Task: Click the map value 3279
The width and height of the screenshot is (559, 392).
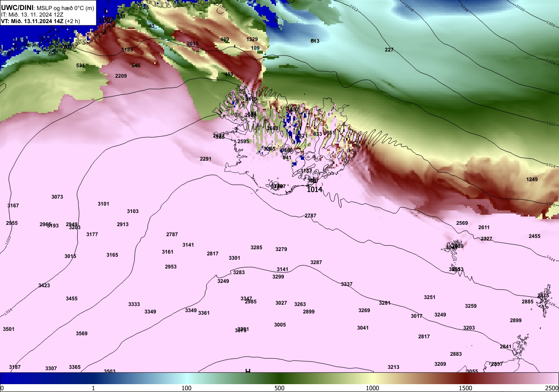Action: click(x=281, y=249)
